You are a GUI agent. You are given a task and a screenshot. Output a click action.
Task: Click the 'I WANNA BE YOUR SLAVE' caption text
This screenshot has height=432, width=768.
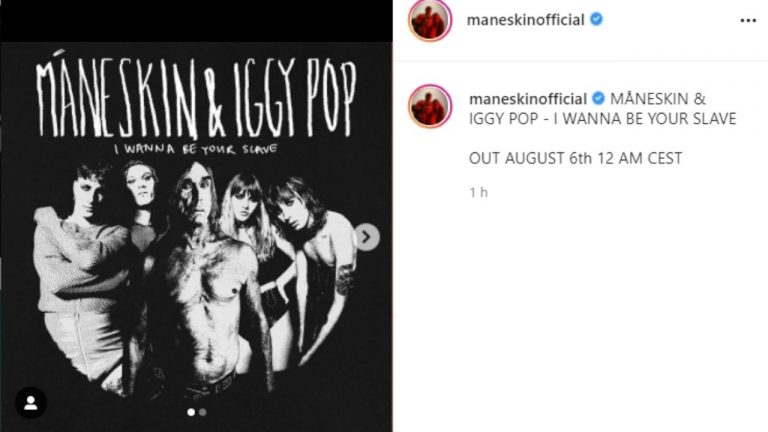pyautogui.click(x=645, y=119)
